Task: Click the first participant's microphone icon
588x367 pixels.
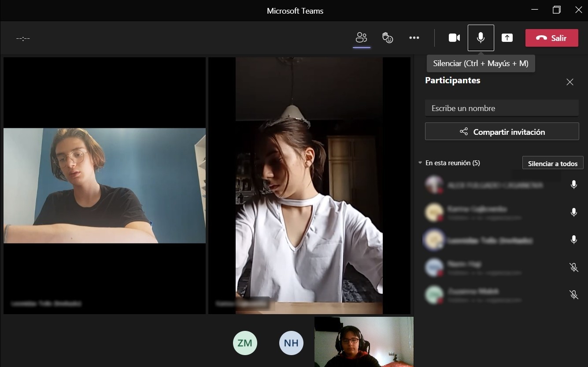Action: point(573,185)
